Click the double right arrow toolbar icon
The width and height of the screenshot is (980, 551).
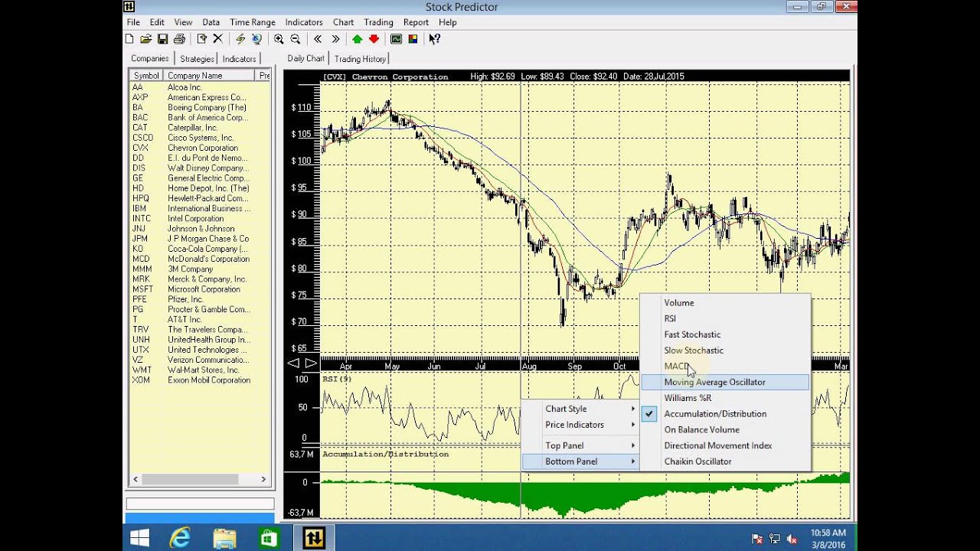(x=335, y=39)
